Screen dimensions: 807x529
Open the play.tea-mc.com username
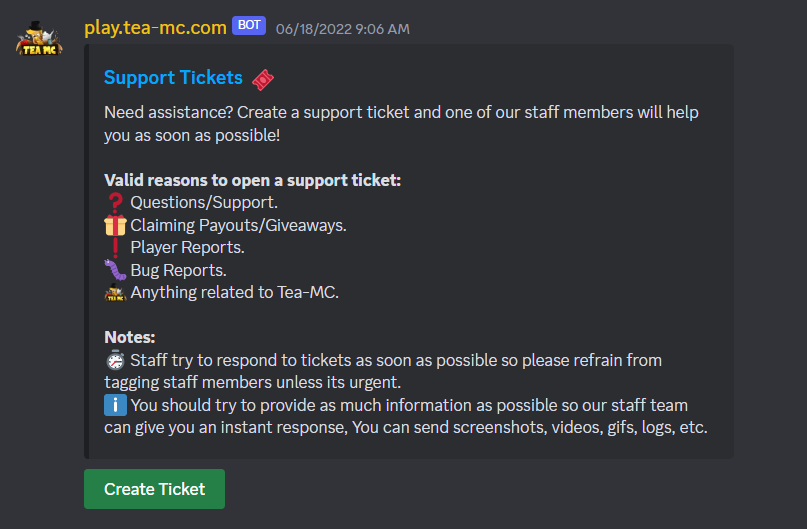pyautogui.click(x=155, y=28)
